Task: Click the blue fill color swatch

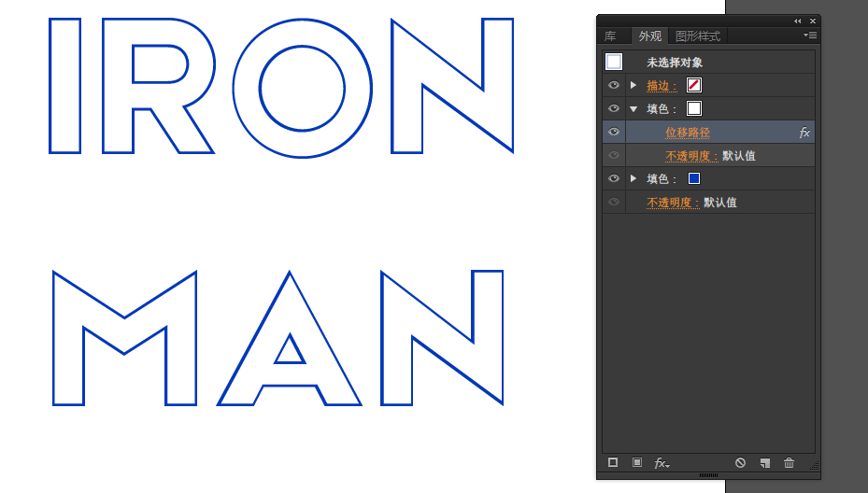Action: click(x=694, y=178)
